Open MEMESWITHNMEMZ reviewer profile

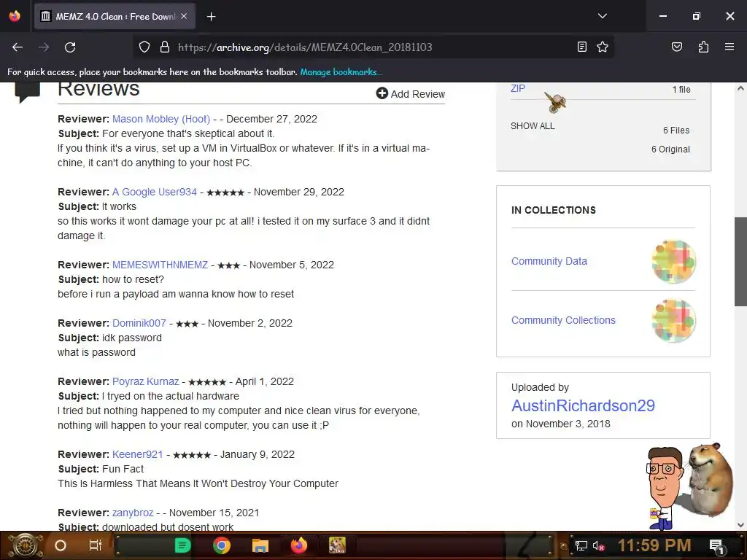(x=160, y=265)
